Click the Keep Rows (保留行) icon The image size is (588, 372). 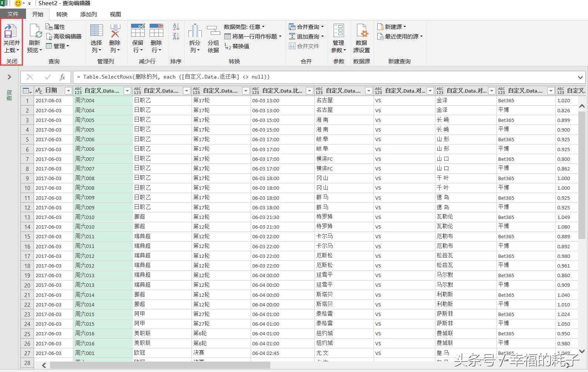[x=138, y=30]
